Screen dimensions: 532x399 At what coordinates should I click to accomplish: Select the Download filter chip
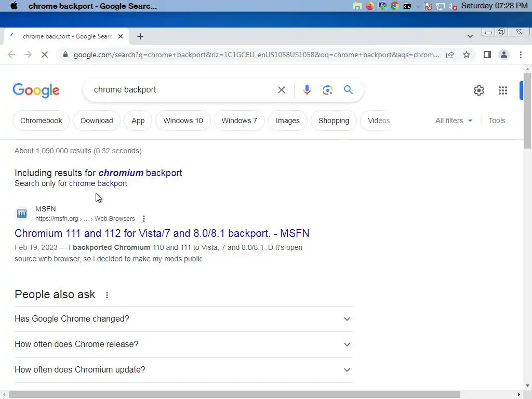coord(97,121)
